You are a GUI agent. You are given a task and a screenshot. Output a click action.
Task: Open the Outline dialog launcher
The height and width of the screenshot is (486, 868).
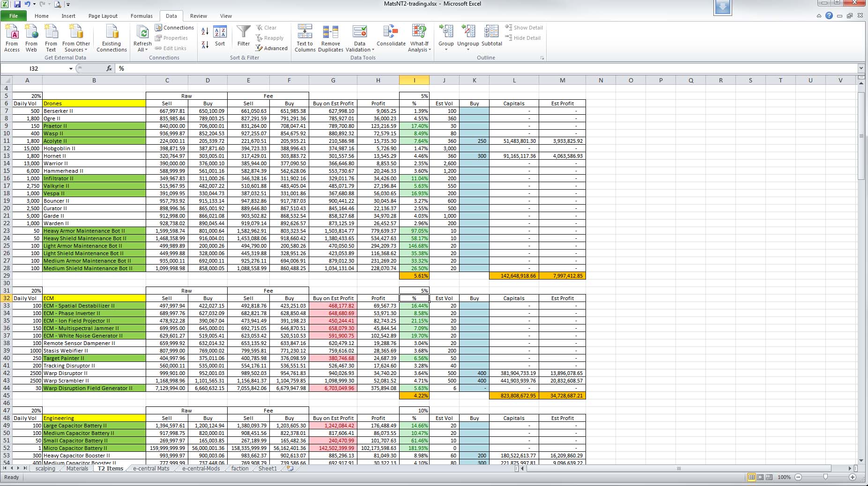(542, 58)
